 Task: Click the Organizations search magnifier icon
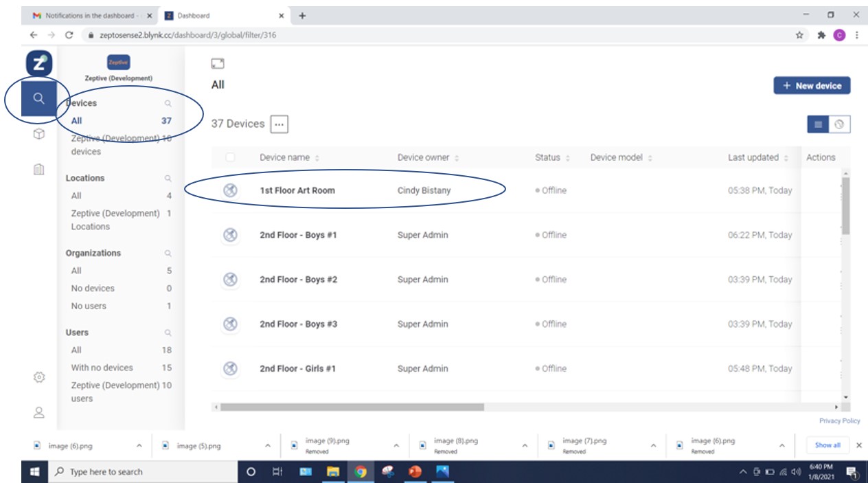(x=168, y=254)
